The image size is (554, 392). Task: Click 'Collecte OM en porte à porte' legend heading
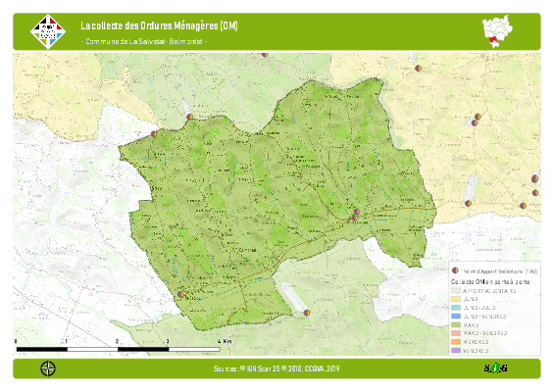pyautogui.click(x=490, y=281)
